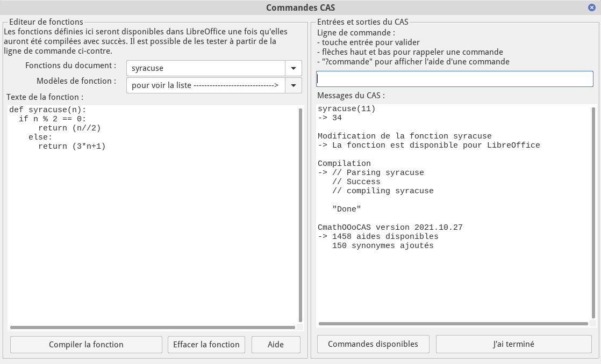Viewport: 601px width, 364px height.
Task: Click the function editor horizontal scrollbar
Action: [x=153, y=327]
